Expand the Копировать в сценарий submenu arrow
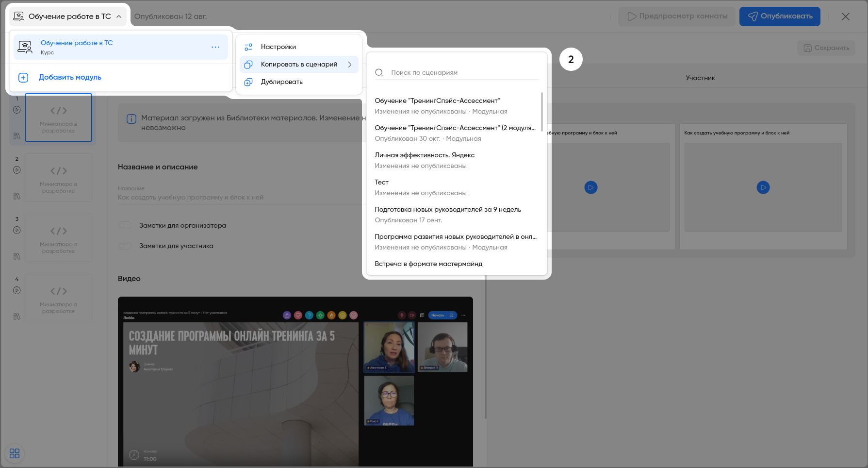Image resolution: width=868 pixels, height=468 pixels. click(x=350, y=65)
